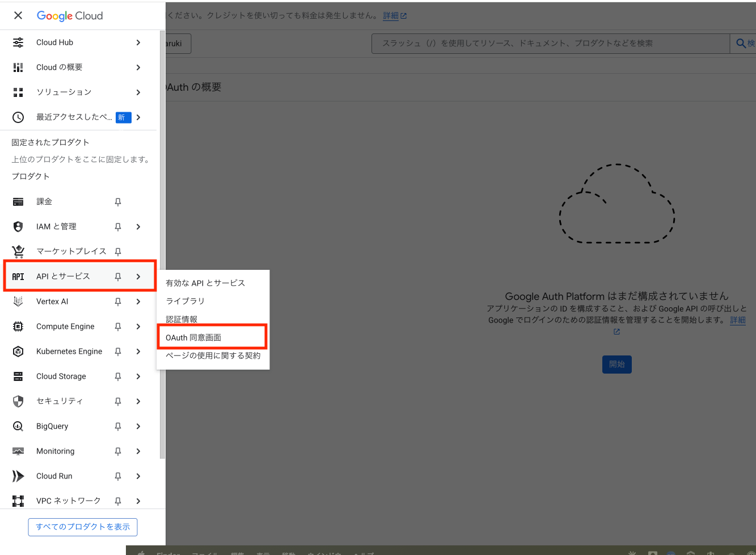Viewport: 756px width, 555px height.
Task: Pin Compute Engine product
Action: pyautogui.click(x=118, y=327)
